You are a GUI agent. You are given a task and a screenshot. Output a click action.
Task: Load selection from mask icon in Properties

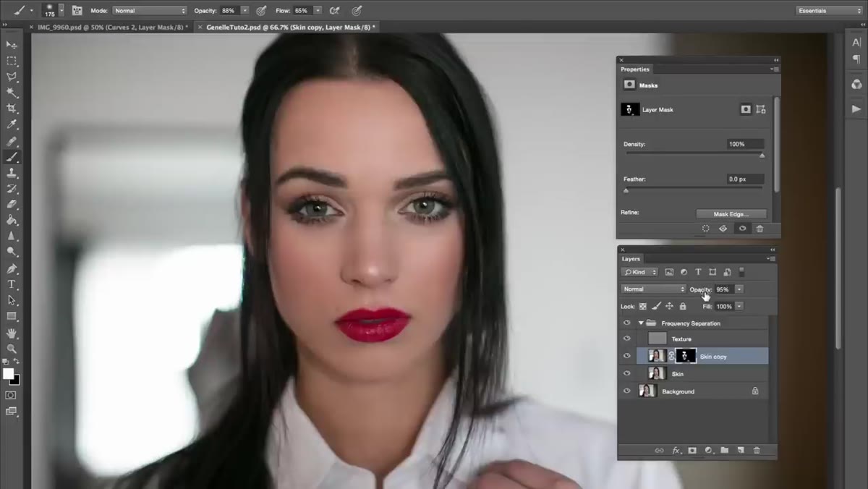[706, 229]
